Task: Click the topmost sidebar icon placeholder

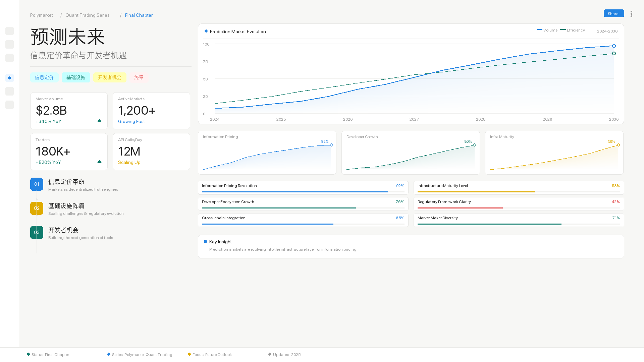Action: point(9,31)
